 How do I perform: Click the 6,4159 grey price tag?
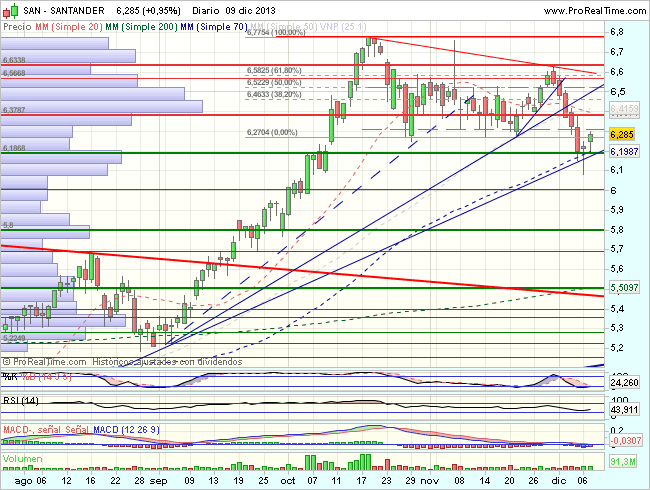624,109
